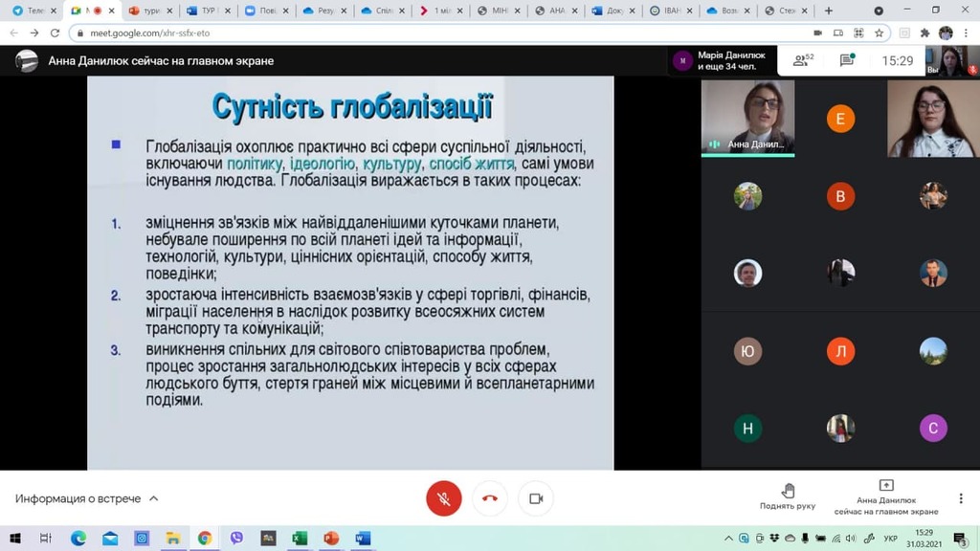Raise your hand in the meeting
Image resolution: width=980 pixels, height=551 pixels.
(788, 496)
